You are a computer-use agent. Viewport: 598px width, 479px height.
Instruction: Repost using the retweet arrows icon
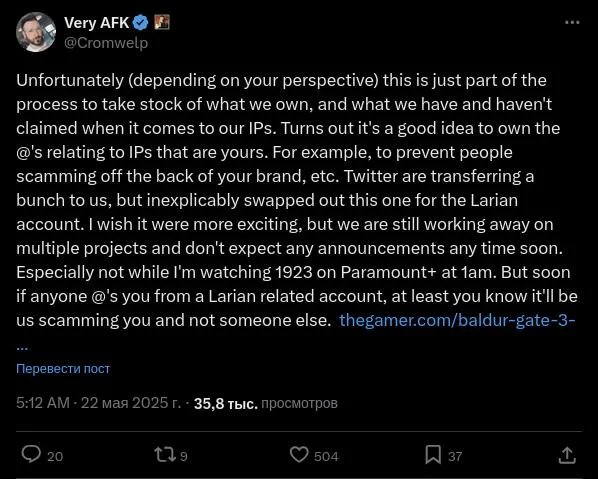tap(165, 455)
